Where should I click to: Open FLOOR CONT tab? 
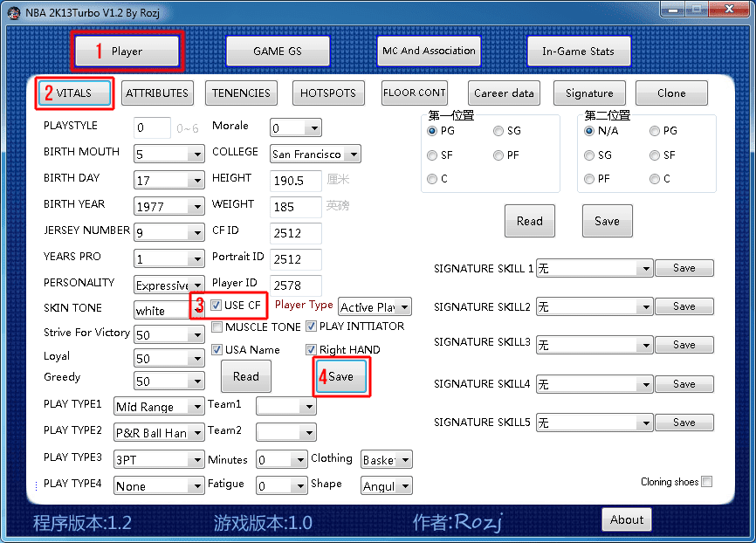click(x=414, y=93)
